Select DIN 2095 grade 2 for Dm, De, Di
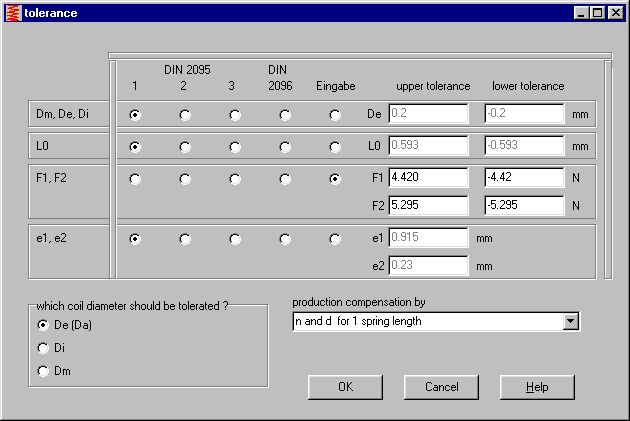 [x=185, y=115]
